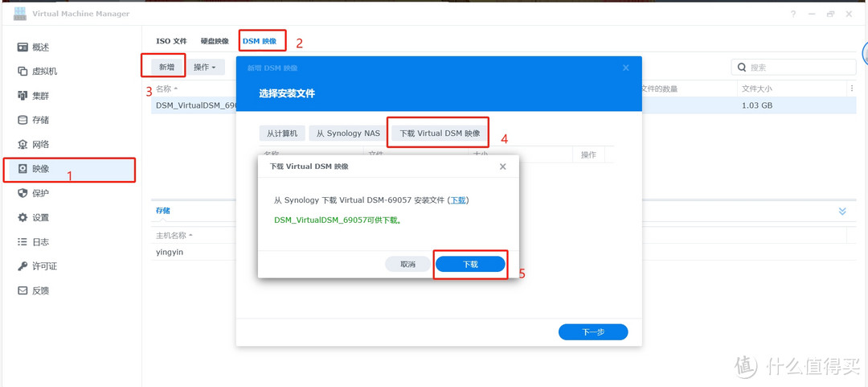Choose 从计算机 upload source

(282, 133)
